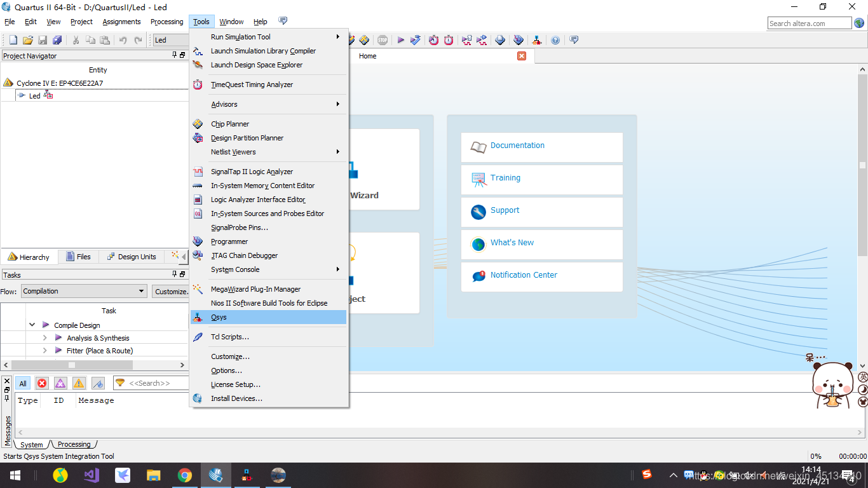Image resolution: width=868 pixels, height=488 pixels.
Task: Click the blue Help toolbar icon
Action: coord(555,40)
